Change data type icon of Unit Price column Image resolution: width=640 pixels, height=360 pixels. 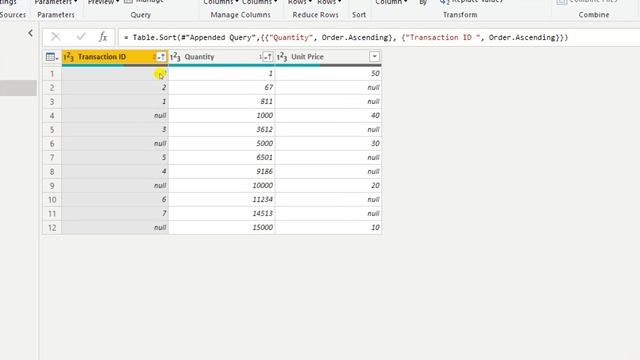[x=282, y=57]
